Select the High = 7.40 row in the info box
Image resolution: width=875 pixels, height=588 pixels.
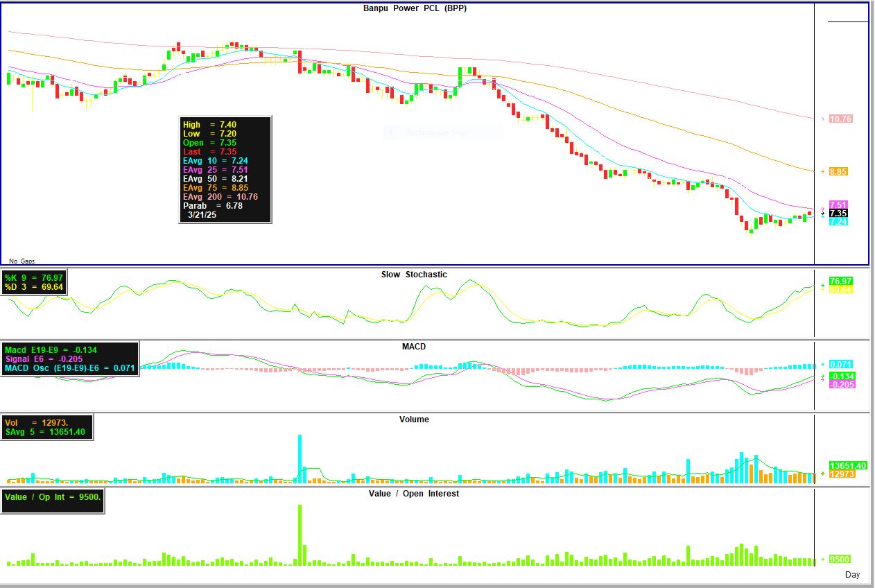[x=209, y=125]
